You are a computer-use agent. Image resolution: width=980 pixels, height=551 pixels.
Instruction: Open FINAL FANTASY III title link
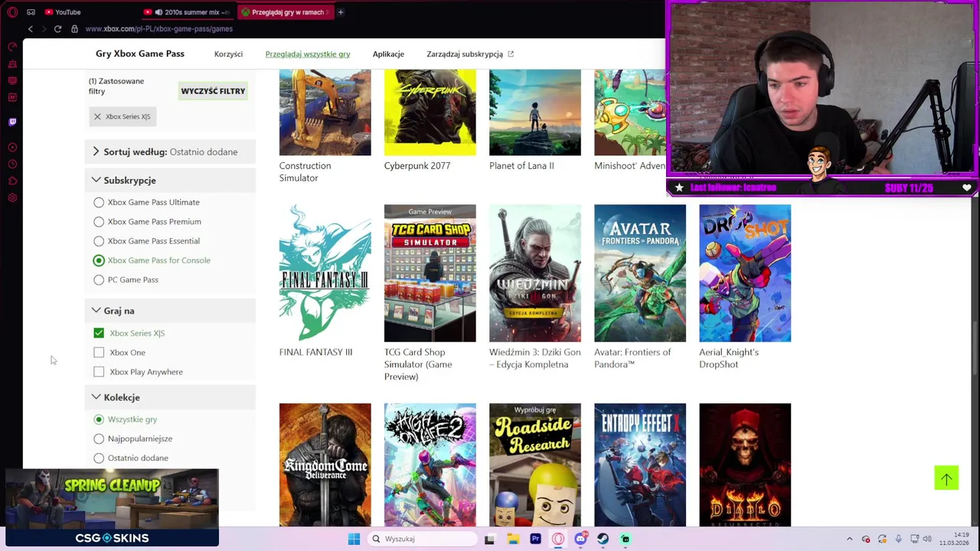pyautogui.click(x=315, y=353)
